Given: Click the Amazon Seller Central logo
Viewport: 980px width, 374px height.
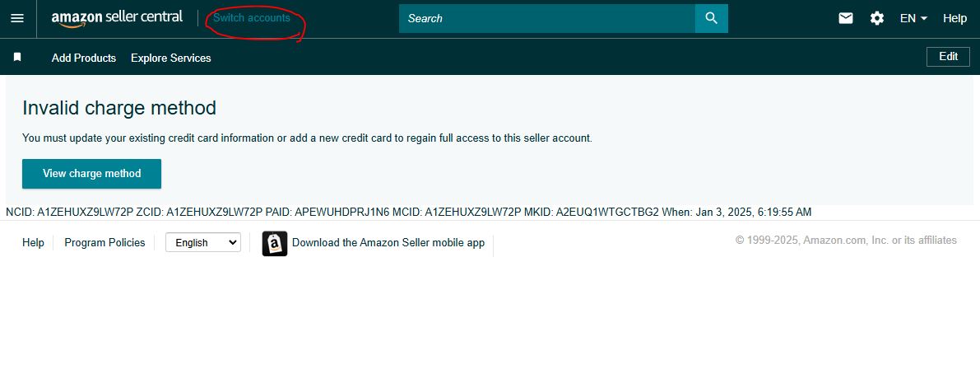Looking at the screenshot, I should pyautogui.click(x=117, y=18).
